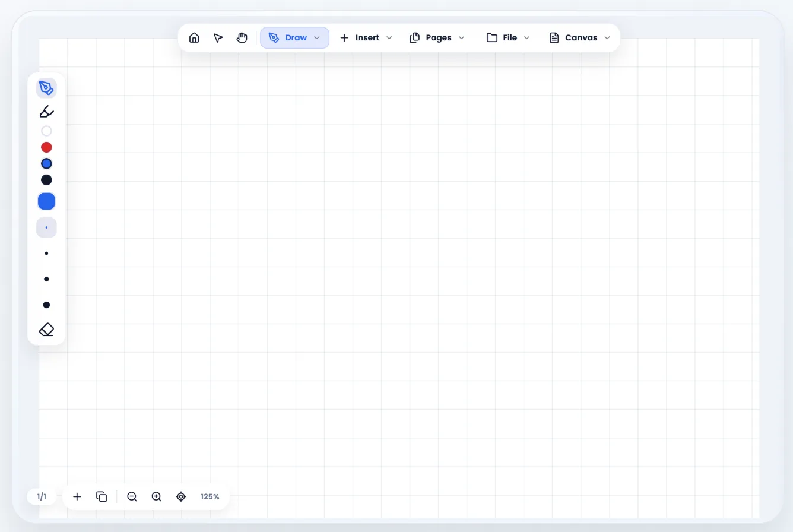Pick the red color swatch
Viewport: 793px width, 532px height.
coord(46,147)
